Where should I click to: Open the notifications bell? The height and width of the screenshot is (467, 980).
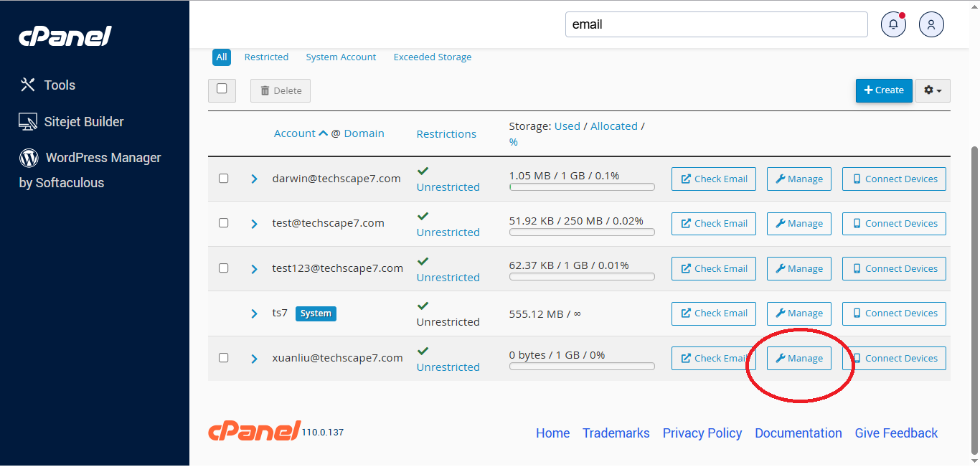(x=894, y=24)
